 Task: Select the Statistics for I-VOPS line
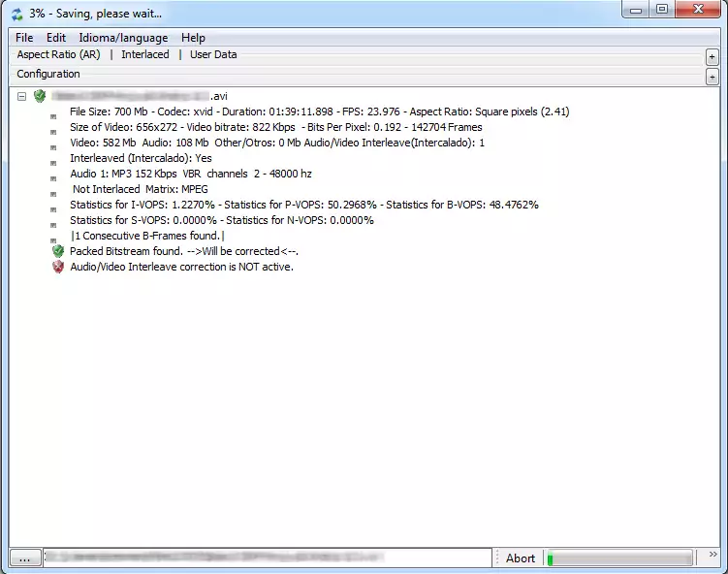(x=303, y=205)
